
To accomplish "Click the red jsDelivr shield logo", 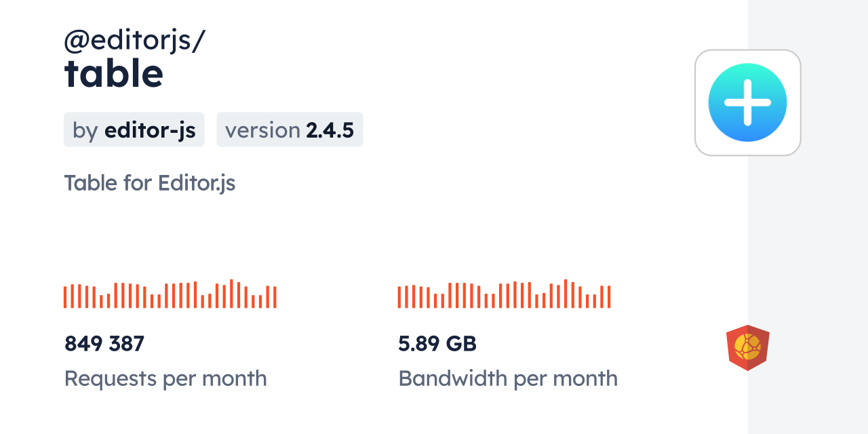I will [x=747, y=347].
